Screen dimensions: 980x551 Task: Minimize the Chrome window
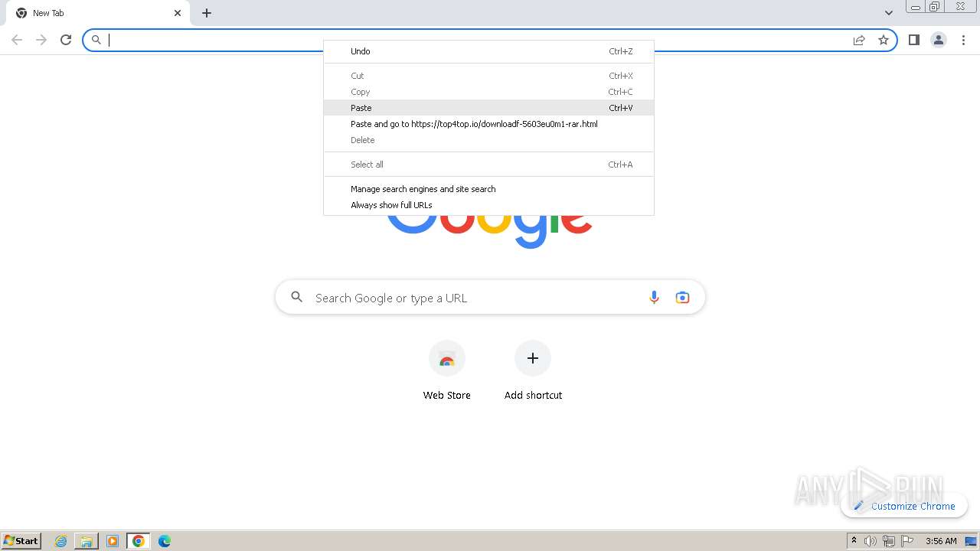916,7
